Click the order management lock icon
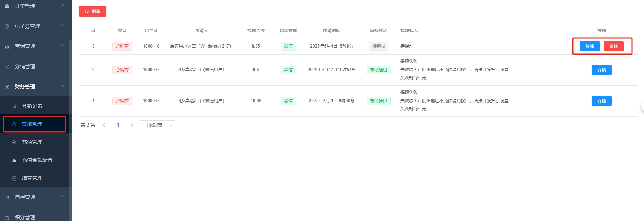Screen dimensions: 644x221 click(x=7, y=6)
